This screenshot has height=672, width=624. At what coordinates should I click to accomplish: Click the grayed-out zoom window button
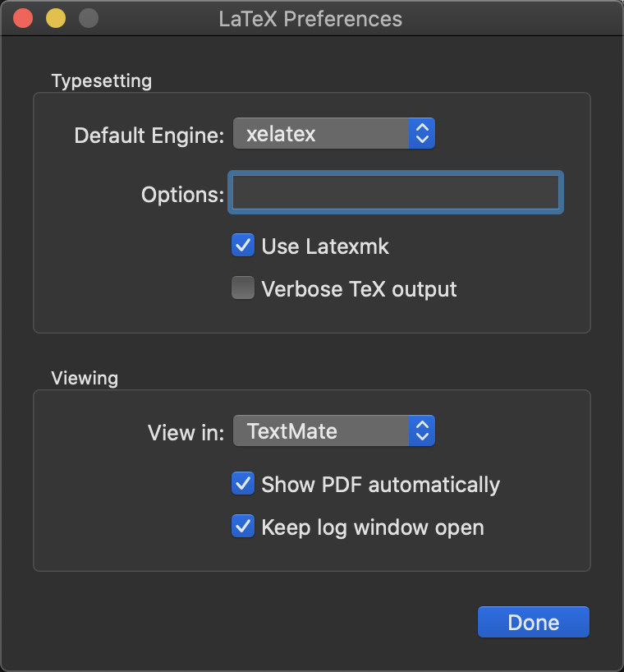[88, 18]
